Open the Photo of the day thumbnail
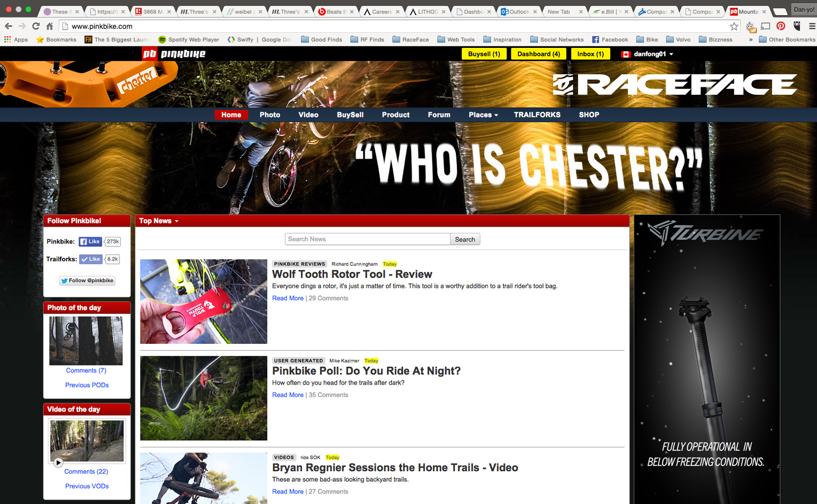The width and height of the screenshot is (817, 504). coord(86,341)
